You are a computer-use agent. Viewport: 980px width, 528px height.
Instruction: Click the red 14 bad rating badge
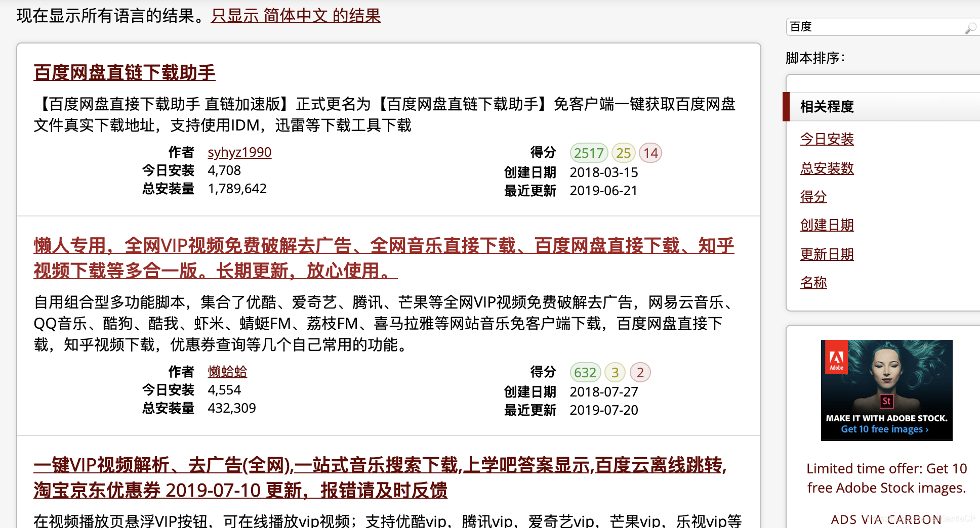point(650,153)
